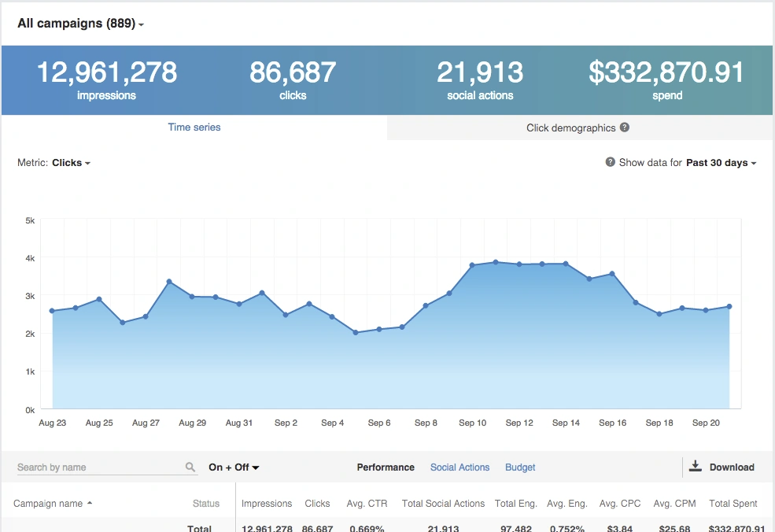Viewport: 775px width, 532px height.
Task: Select the Performance table view
Action: pyautogui.click(x=386, y=467)
